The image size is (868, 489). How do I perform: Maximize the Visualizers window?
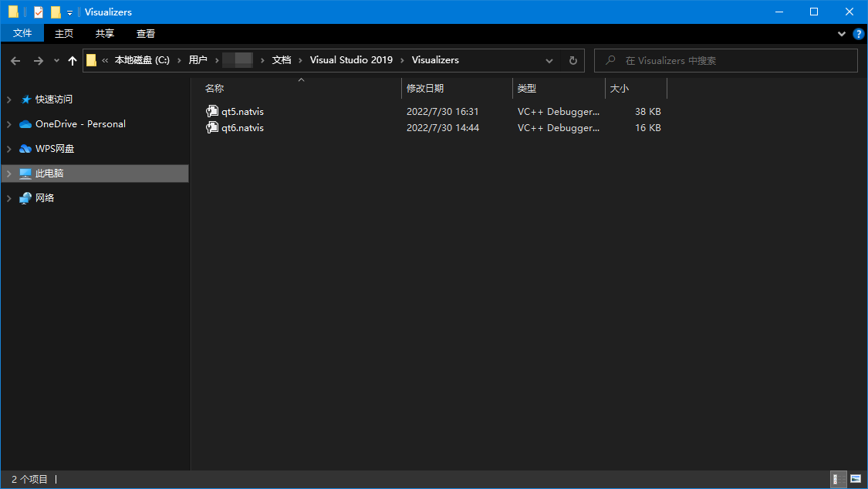click(814, 12)
